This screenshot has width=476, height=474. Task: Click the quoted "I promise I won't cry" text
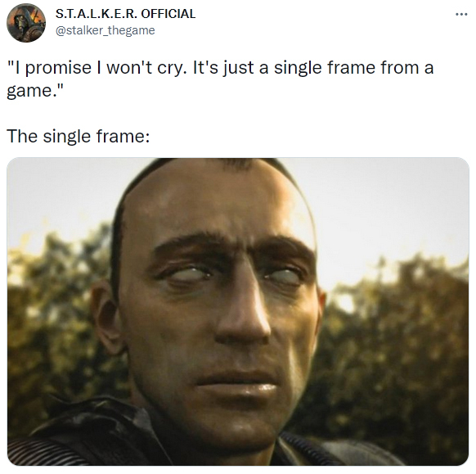click(96, 67)
